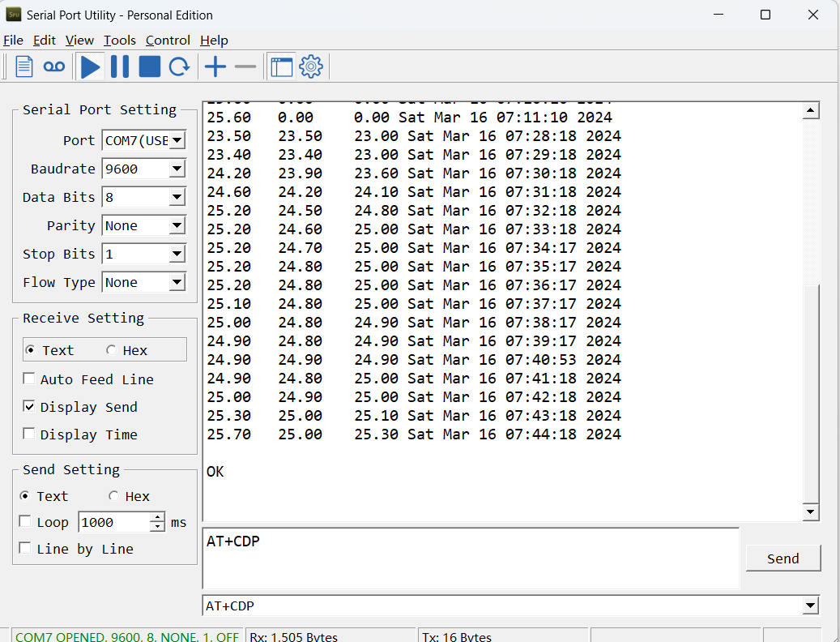The width and height of the screenshot is (840, 642).
Task: Click the Pause toolbar button
Action: pyautogui.click(x=120, y=67)
